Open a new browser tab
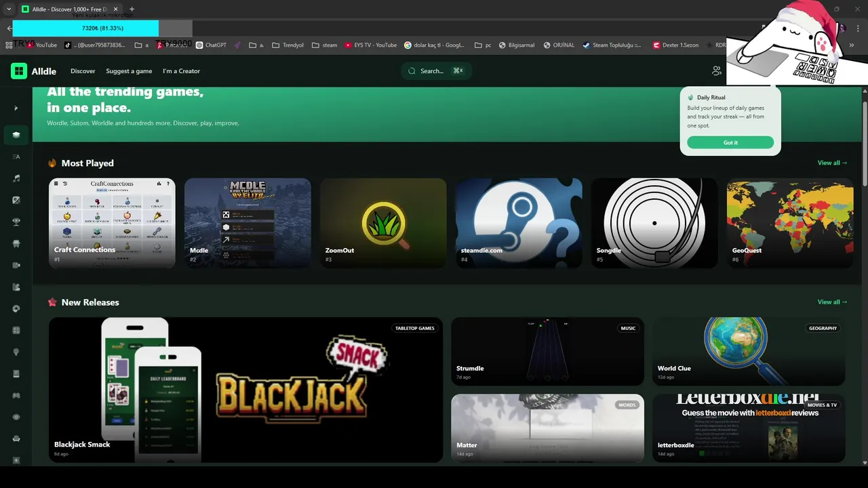 point(132,9)
